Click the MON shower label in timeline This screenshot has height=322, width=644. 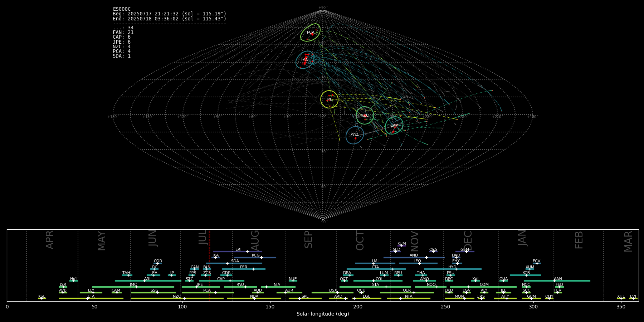click(x=459, y=297)
